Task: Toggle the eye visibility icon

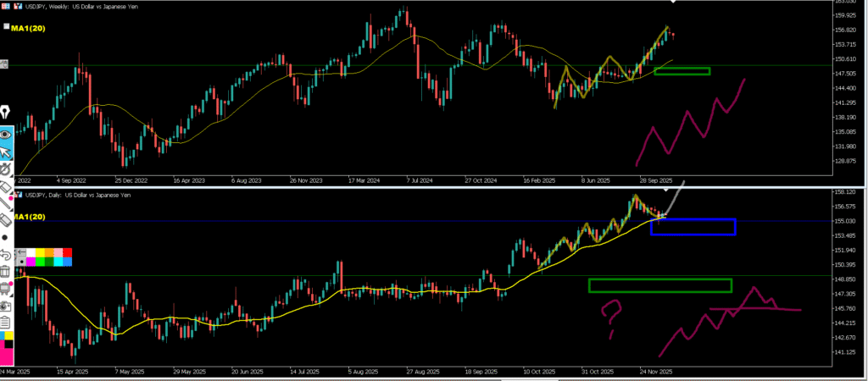Action: pyautogui.click(x=6, y=133)
